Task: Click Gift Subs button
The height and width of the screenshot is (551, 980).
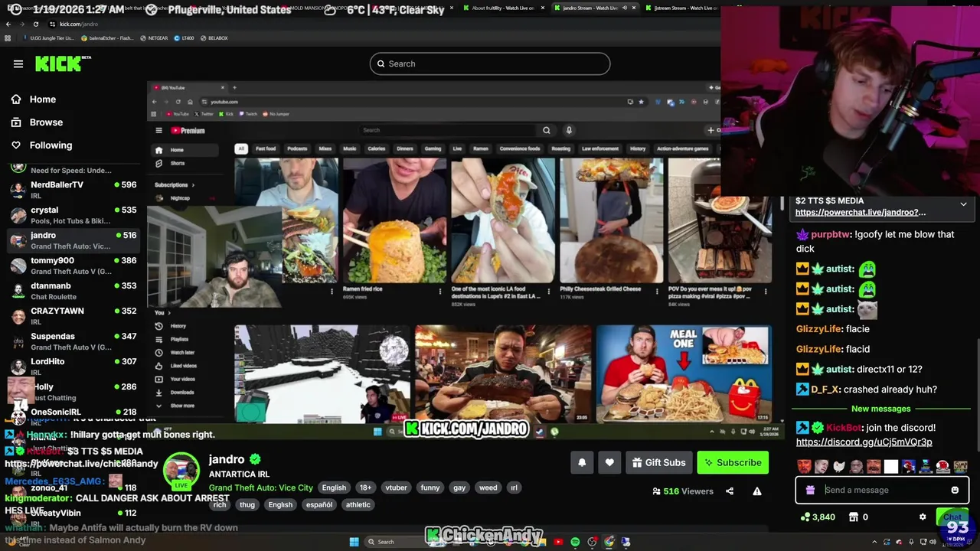Action: 658,462
